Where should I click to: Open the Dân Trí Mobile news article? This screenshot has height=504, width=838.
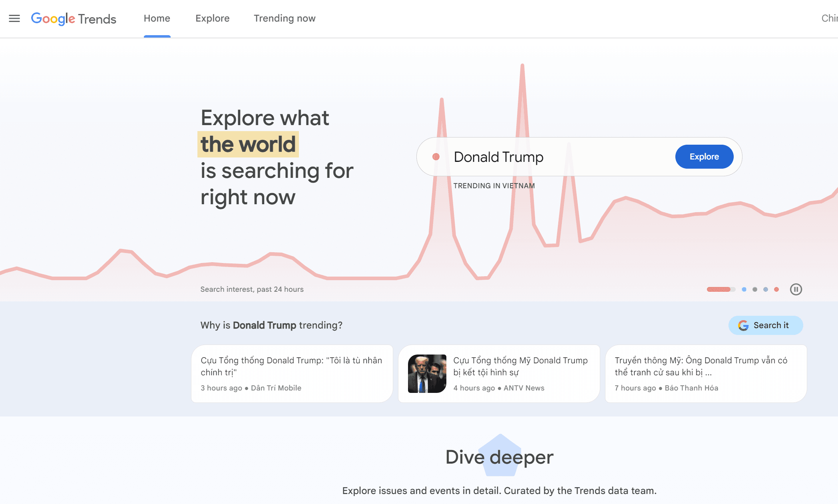[x=292, y=373]
